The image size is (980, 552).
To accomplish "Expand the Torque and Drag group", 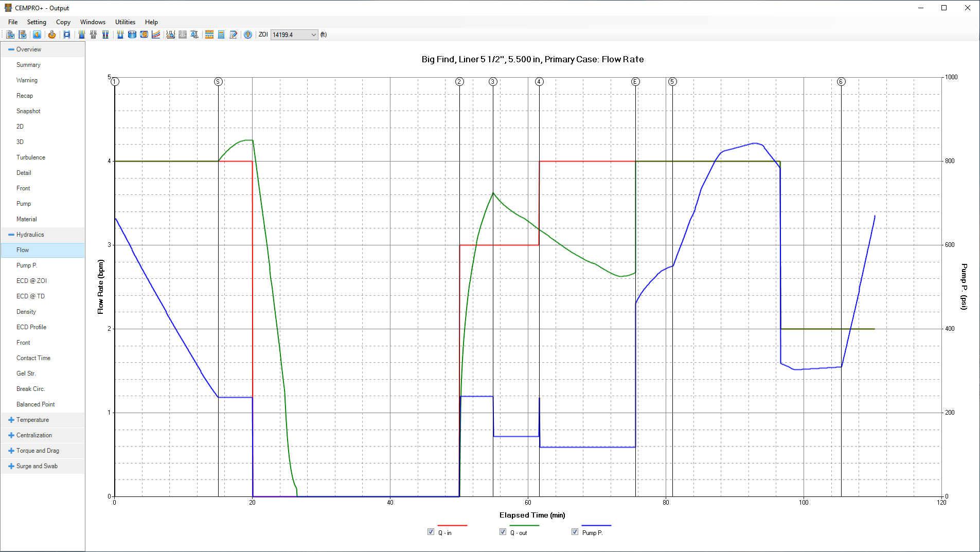I will (11, 451).
